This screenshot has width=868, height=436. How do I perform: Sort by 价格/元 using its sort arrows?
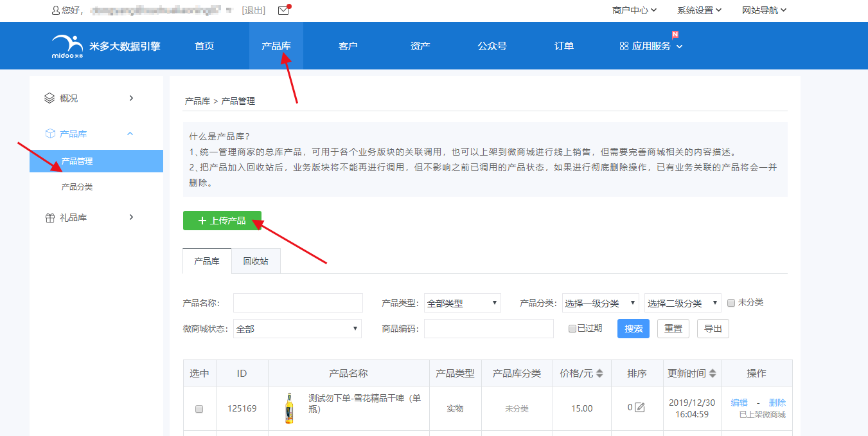click(x=599, y=374)
